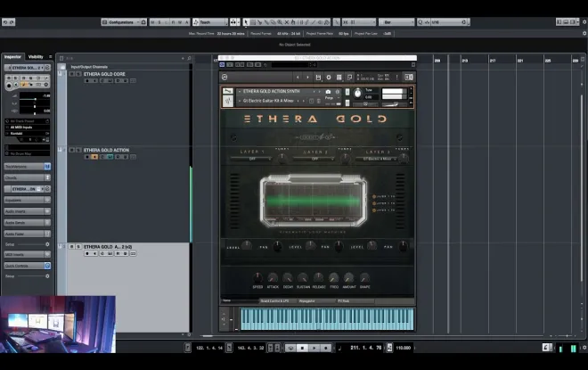Redo using the toolbar redo arrow
The image size is (588, 370).
tap(12, 22)
